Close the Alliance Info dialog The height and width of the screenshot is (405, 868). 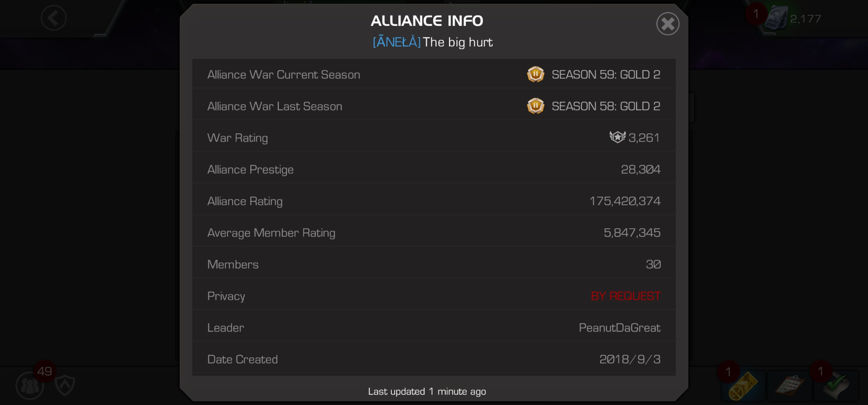[x=668, y=24]
